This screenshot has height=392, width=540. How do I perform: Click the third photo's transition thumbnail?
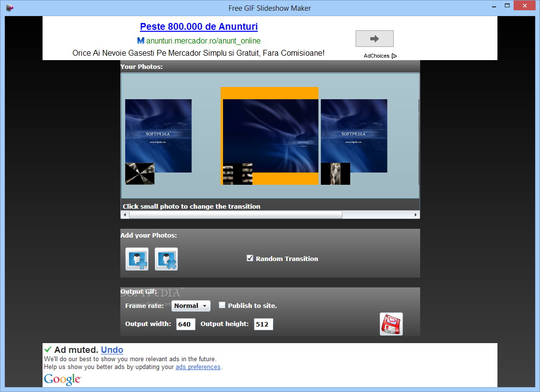(336, 174)
